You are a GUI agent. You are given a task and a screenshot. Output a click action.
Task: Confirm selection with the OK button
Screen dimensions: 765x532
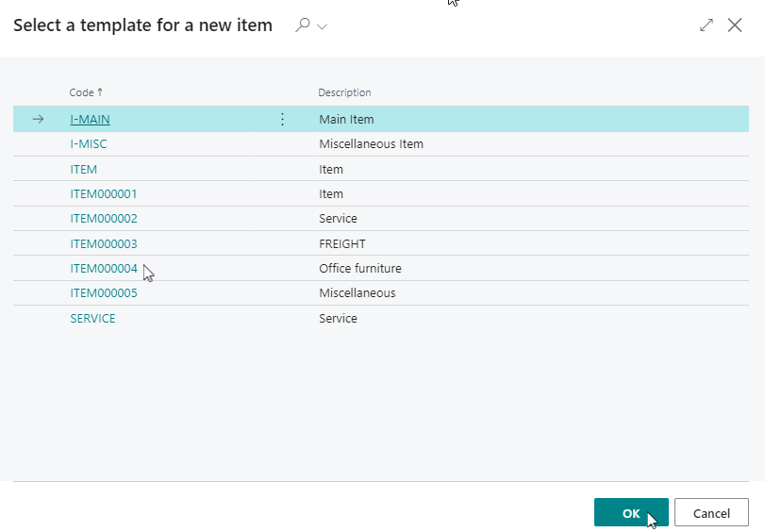coord(631,512)
